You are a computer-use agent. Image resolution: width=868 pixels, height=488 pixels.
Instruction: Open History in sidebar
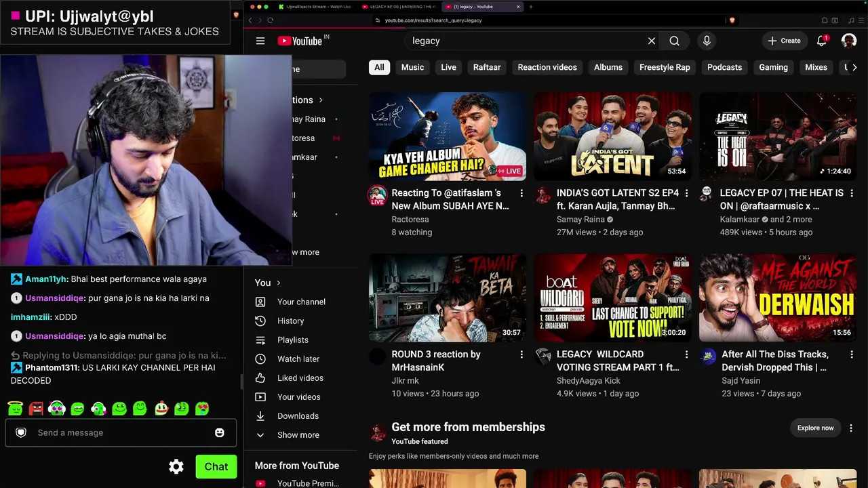point(290,321)
